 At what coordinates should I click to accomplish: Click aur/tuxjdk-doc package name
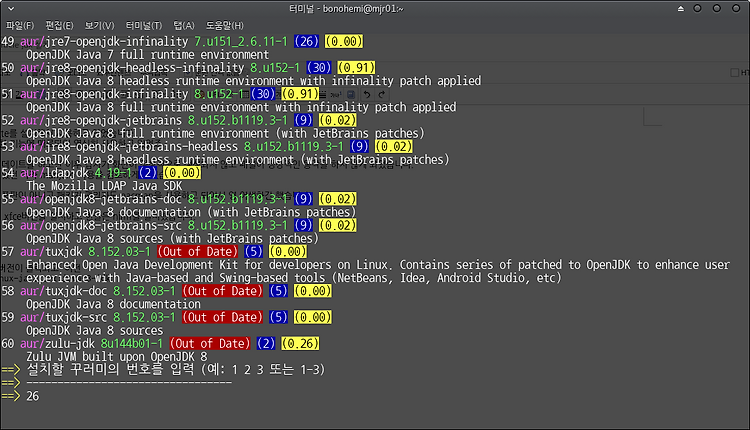(x=64, y=291)
